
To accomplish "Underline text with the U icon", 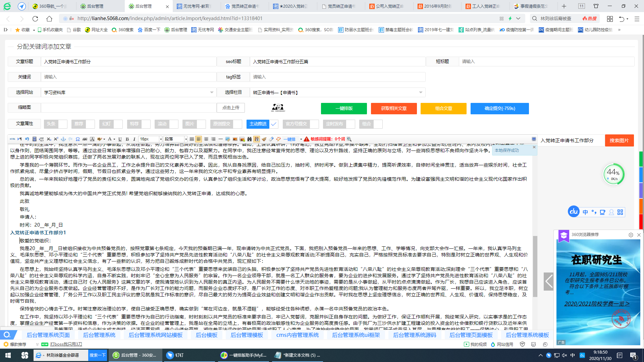I will (120, 139).
